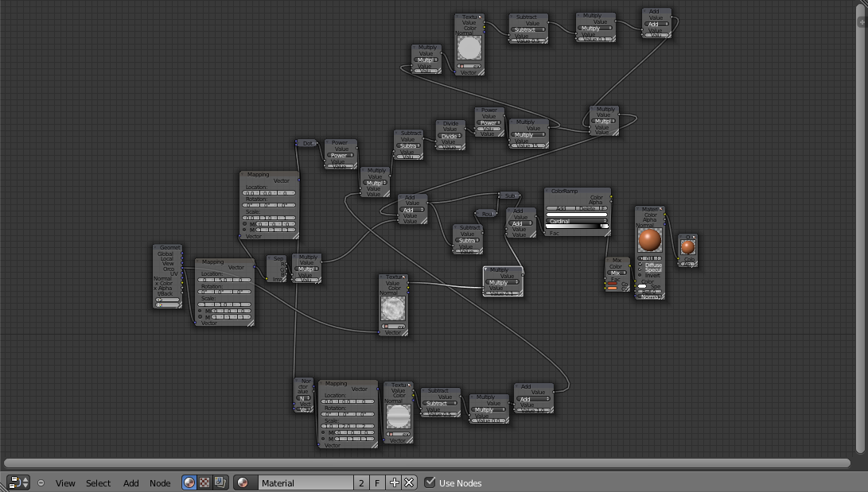
Task: Toggle Diffuse checkbox in Material node
Action: tap(640, 265)
